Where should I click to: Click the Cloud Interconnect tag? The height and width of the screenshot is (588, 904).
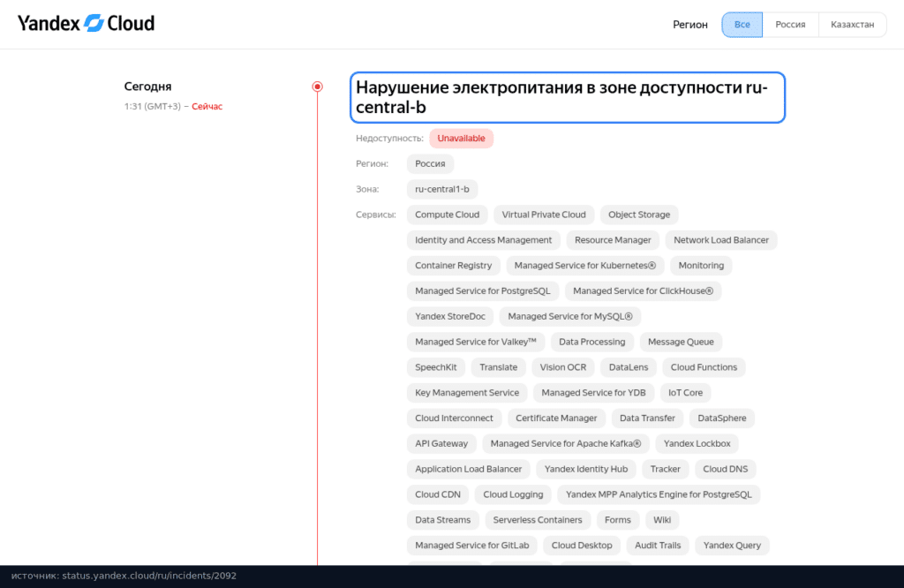click(x=455, y=418)
